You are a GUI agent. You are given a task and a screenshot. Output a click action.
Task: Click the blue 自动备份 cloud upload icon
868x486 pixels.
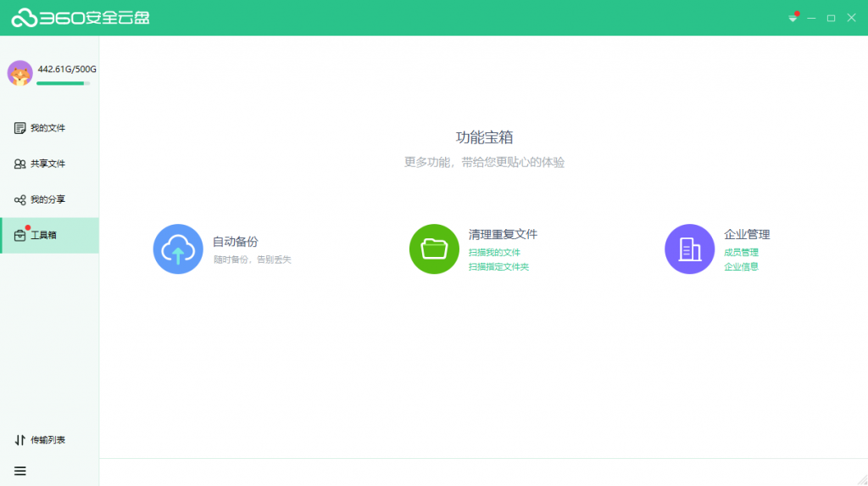click(178, 249)
